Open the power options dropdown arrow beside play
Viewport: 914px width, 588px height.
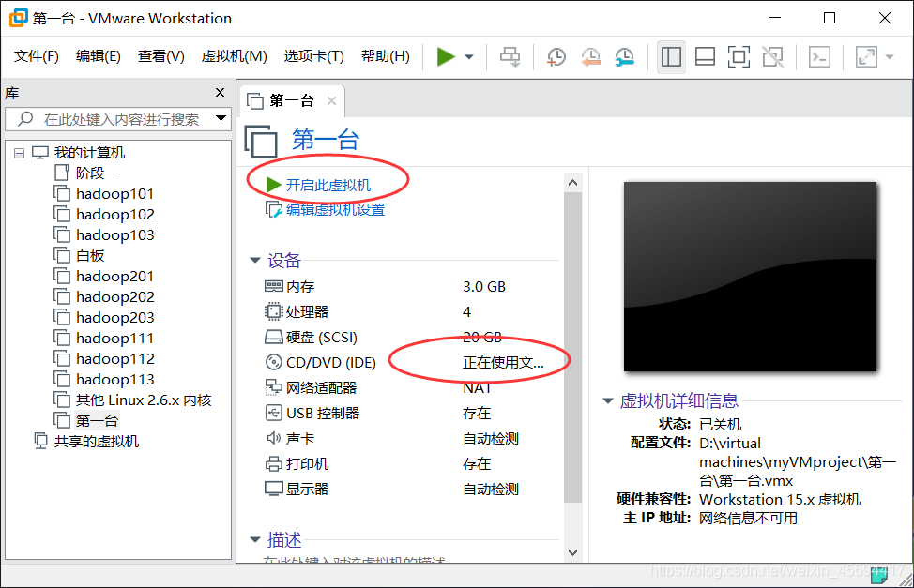469,57
